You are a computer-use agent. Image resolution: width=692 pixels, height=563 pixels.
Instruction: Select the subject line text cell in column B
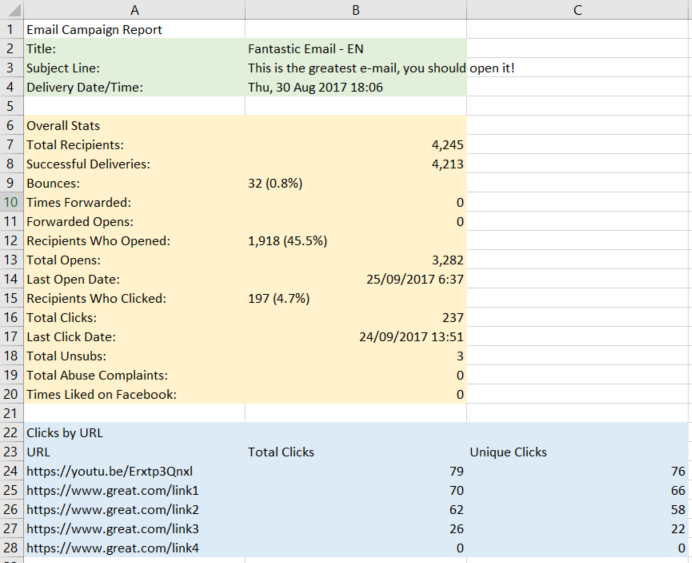pos(356,68)
